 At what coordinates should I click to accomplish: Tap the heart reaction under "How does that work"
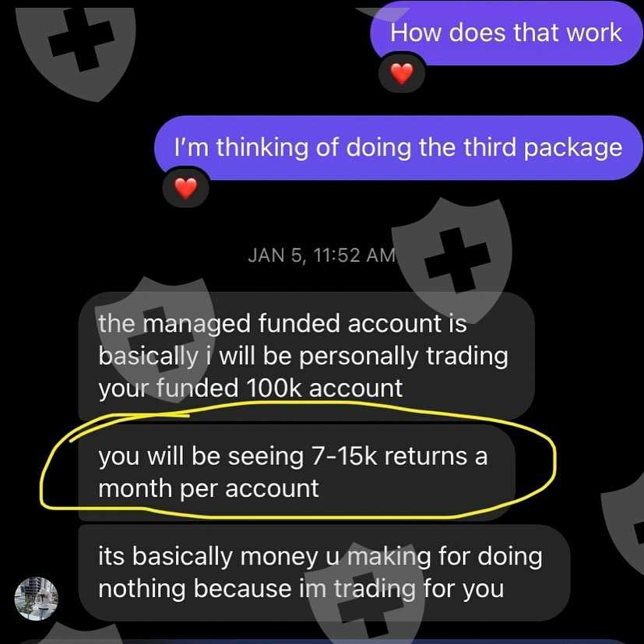click(401, 74)
